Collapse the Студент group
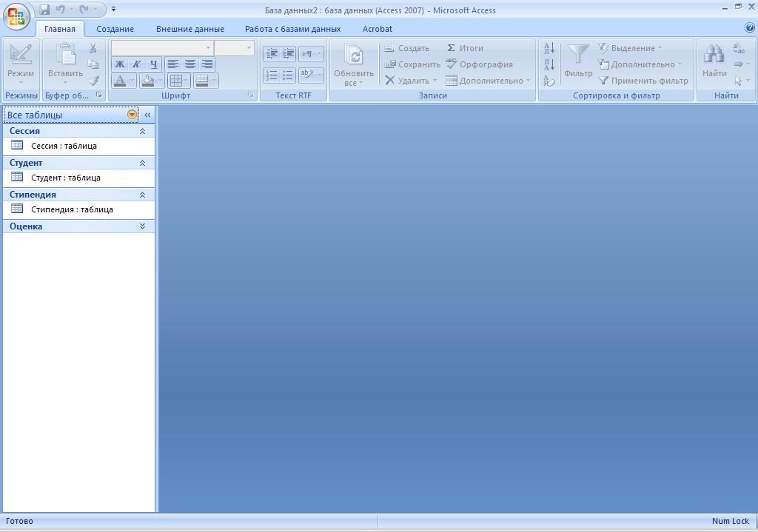758x532 pixels. pyautogui.click(x=142, y=163)
